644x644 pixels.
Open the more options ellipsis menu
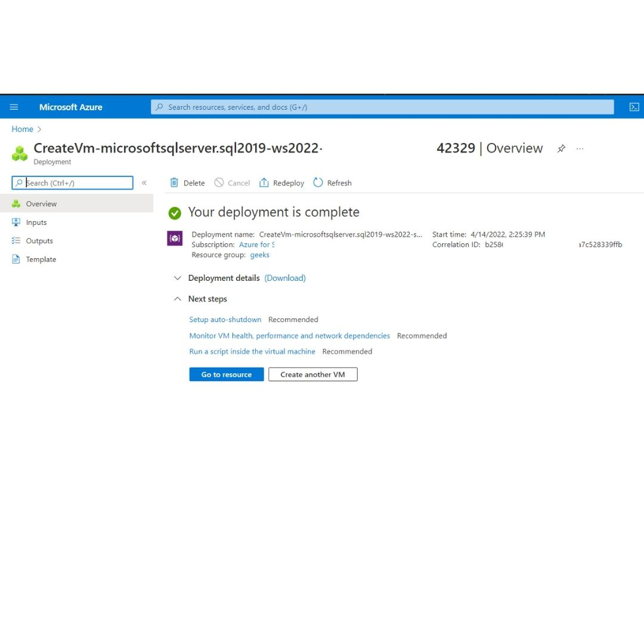[580, 148]
